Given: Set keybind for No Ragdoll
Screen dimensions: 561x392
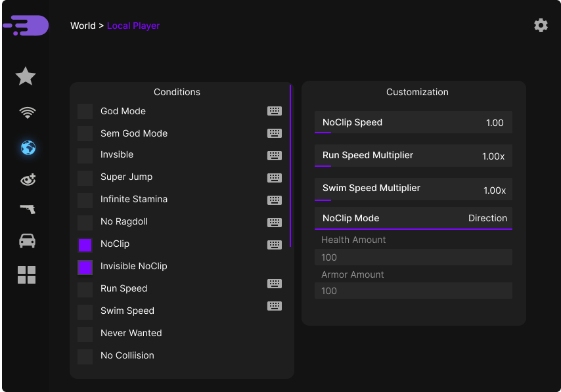Looking at the screenshot, I should 275,223.
